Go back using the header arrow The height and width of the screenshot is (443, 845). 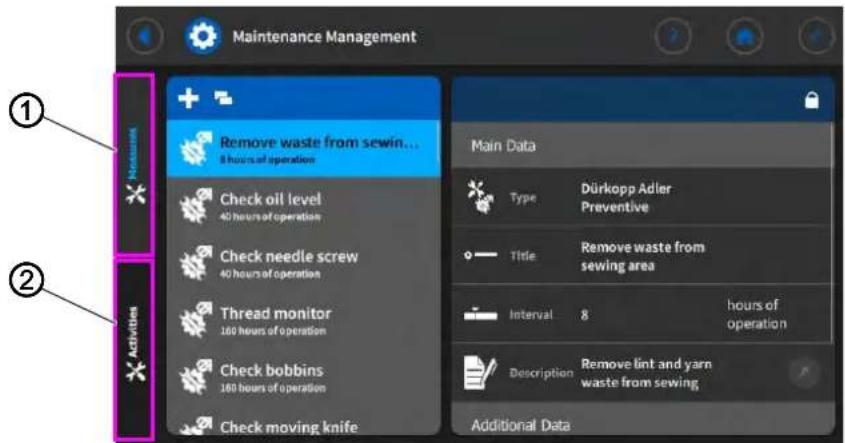pyautogui.click(x=145, y=37)
